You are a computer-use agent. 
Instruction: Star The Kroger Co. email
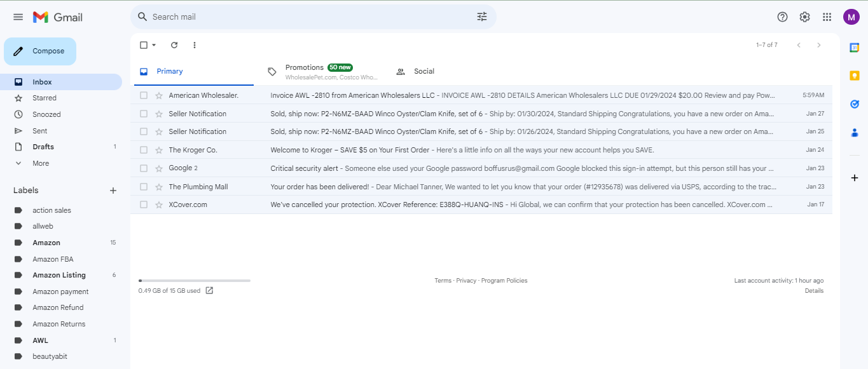159,150
